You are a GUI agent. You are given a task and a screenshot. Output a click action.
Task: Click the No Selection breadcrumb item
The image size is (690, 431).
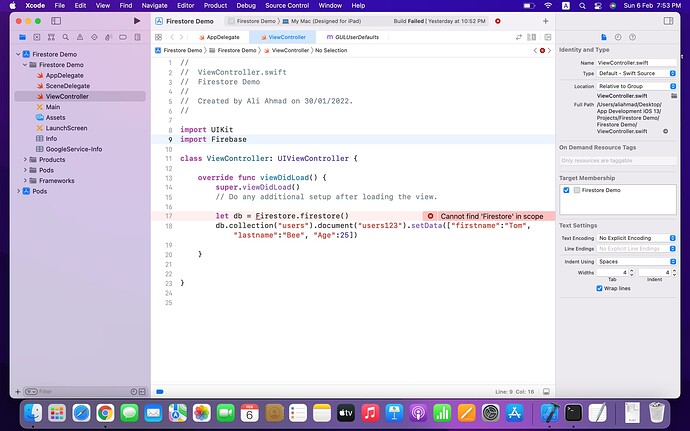point(331,51)
